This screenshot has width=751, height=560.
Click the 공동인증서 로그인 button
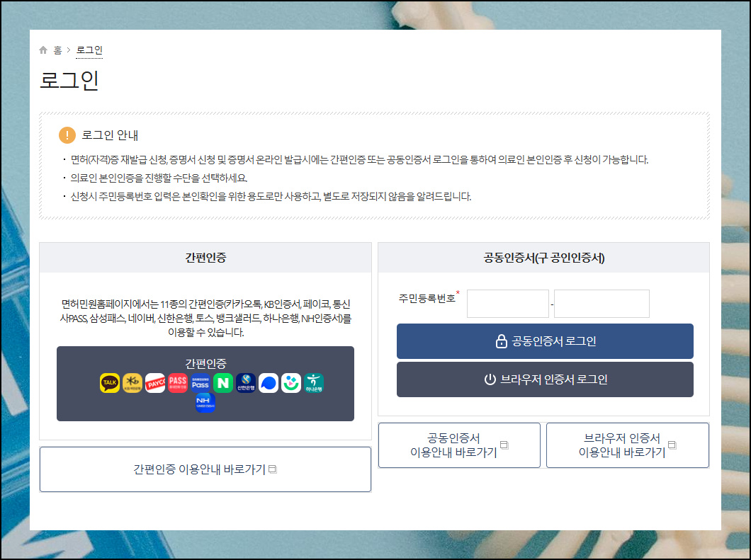(x=545, y=341)
